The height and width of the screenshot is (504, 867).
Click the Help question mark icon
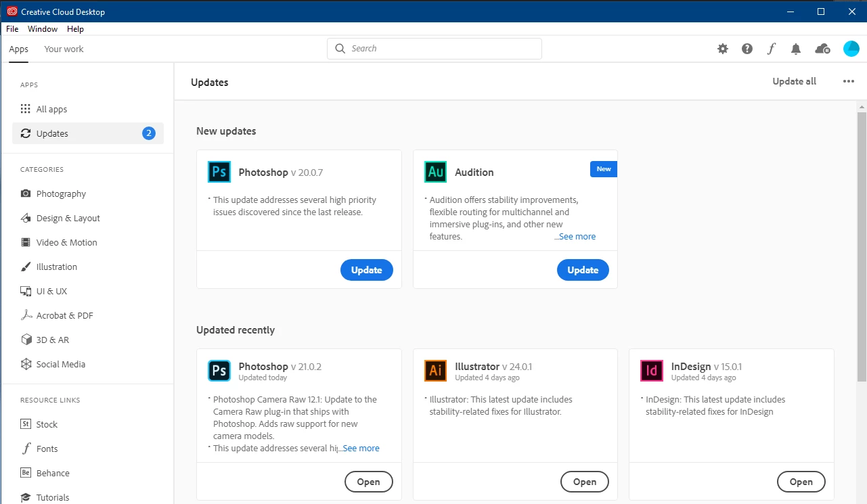tap(747, 49)
